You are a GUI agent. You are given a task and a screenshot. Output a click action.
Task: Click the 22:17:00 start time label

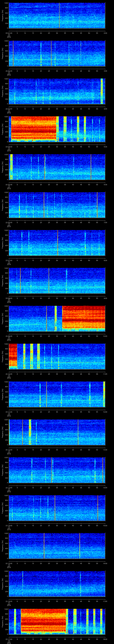(9, 639)
